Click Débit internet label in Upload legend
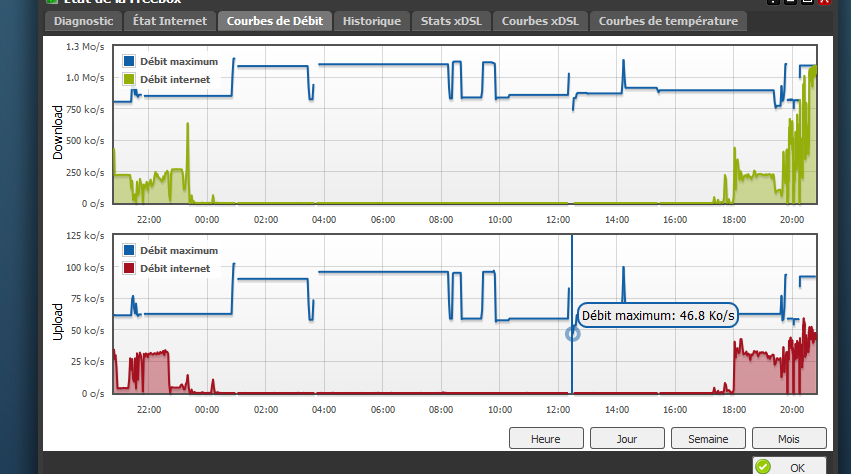Image resolution: width=851 pixels, height=474 pixels. tap(175, 268)
